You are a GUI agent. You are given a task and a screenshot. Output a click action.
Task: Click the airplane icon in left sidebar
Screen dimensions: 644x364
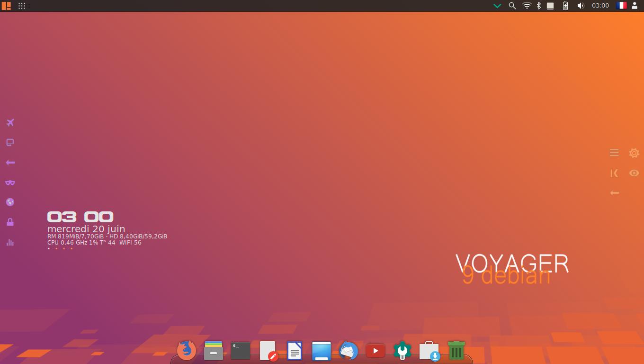point(10,123)
